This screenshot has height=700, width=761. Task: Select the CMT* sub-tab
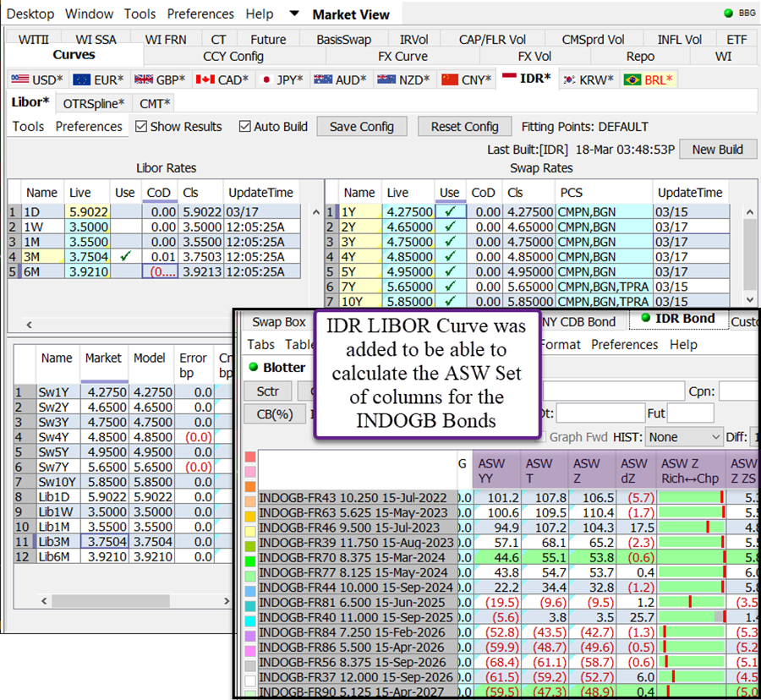(155, 103)
